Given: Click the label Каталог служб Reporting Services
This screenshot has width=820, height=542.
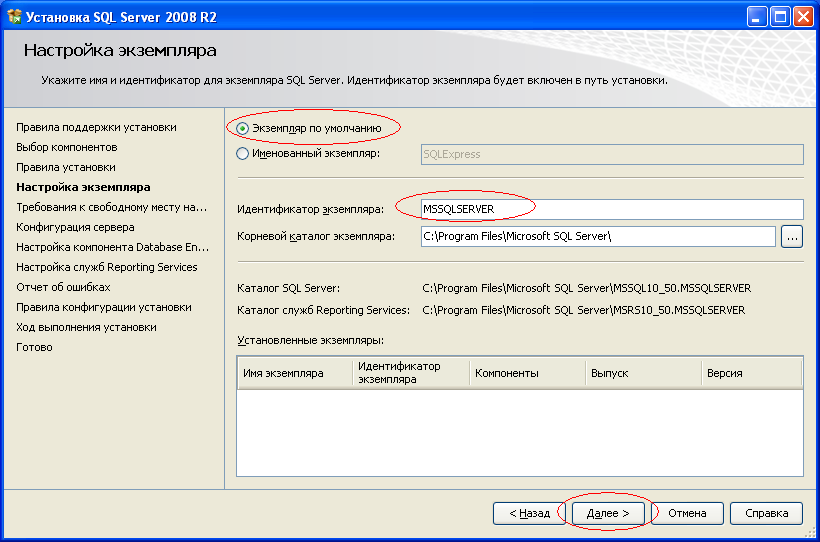Looking at the screenshot, I should [x=323, y=310].
